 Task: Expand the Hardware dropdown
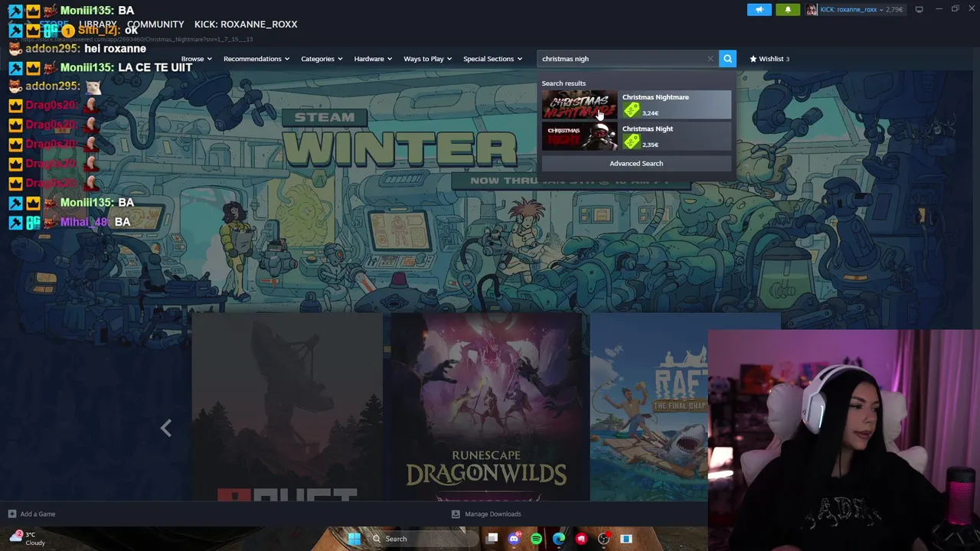(372, 58)
